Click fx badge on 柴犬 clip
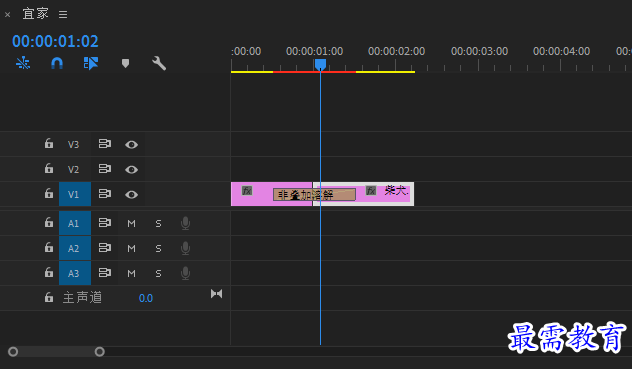Screen dimensions: 632x369 (371, 190)
